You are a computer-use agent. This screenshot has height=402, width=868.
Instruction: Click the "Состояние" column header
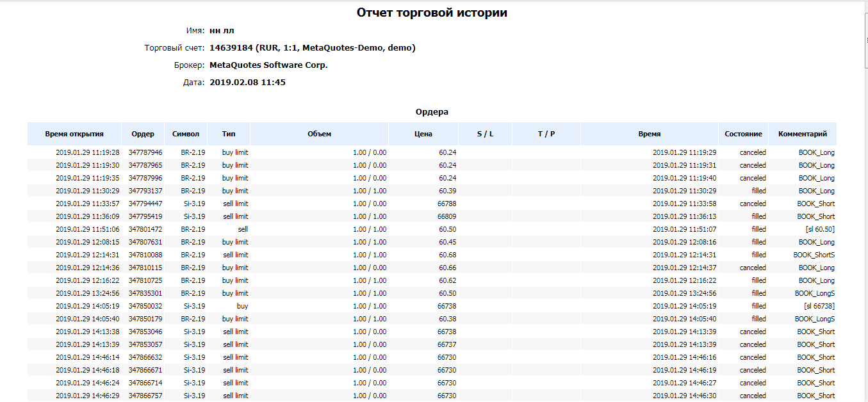[x=743, y=134]
